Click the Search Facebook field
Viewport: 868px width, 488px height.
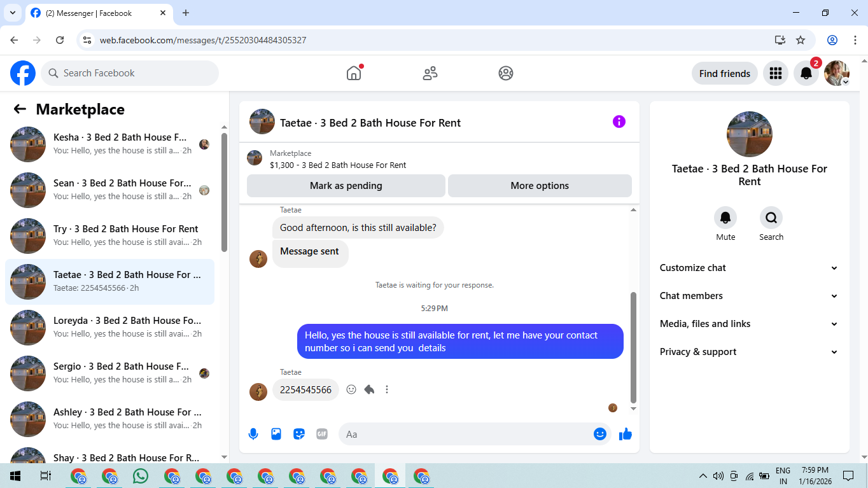(130, 73)
